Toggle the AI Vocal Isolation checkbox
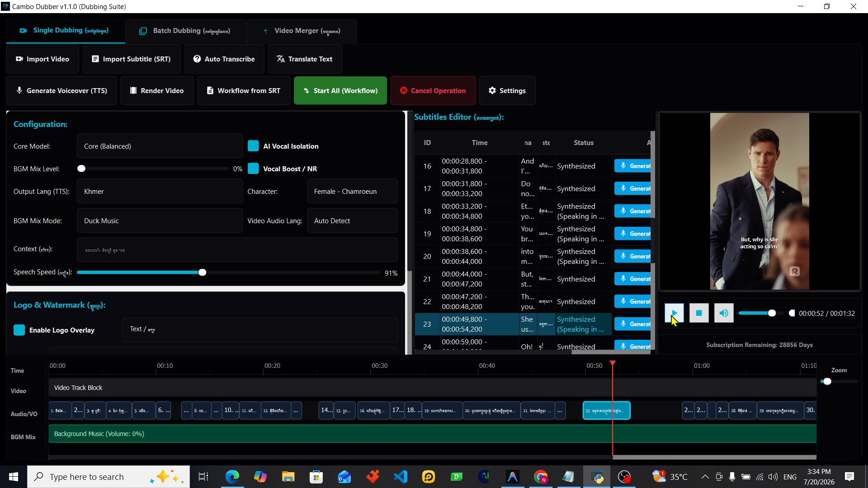The image size is (868, 488). pyautogui.click(x=253, y=146)
